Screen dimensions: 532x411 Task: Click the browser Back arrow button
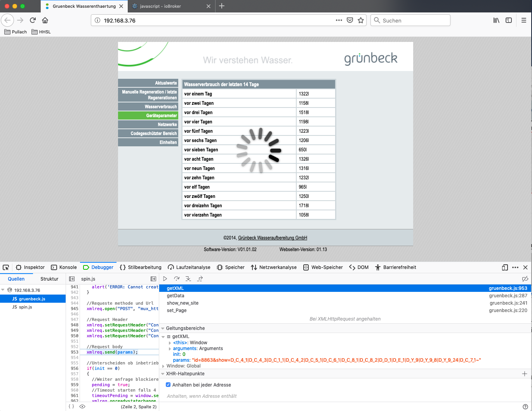click(8, 20)
